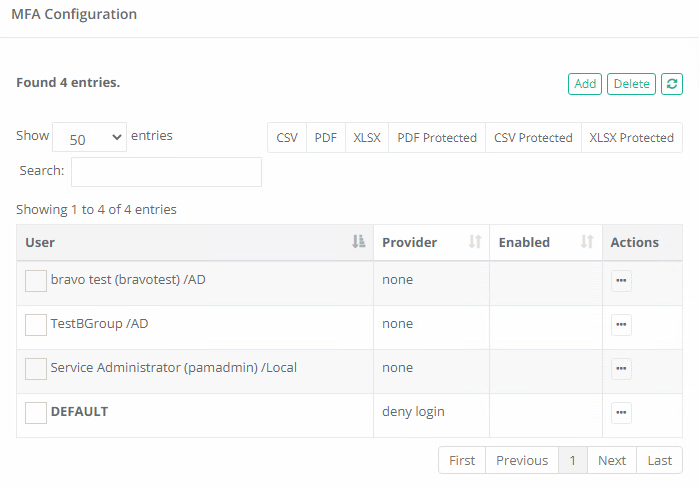
Task: Open actions menu for bravo test row
Action: pyautogui.click(x=621, y=281)
